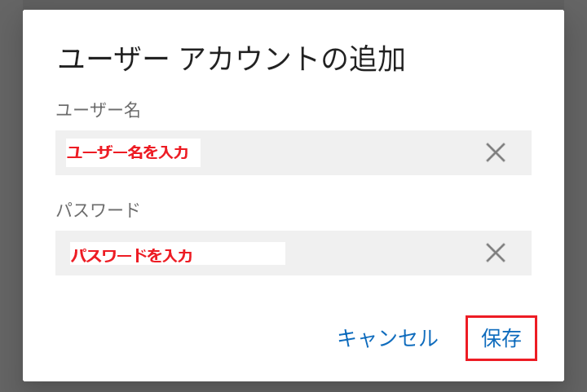This screenshot has width=587, height=392.
Task: Click the red パスワードを入力 placeholder text
Action: click(132, 256)
